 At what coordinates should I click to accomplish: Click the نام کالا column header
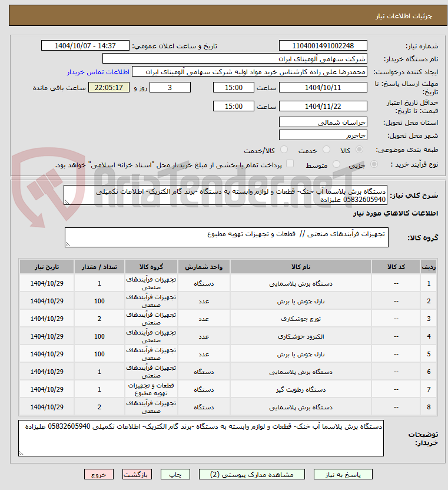301,267
